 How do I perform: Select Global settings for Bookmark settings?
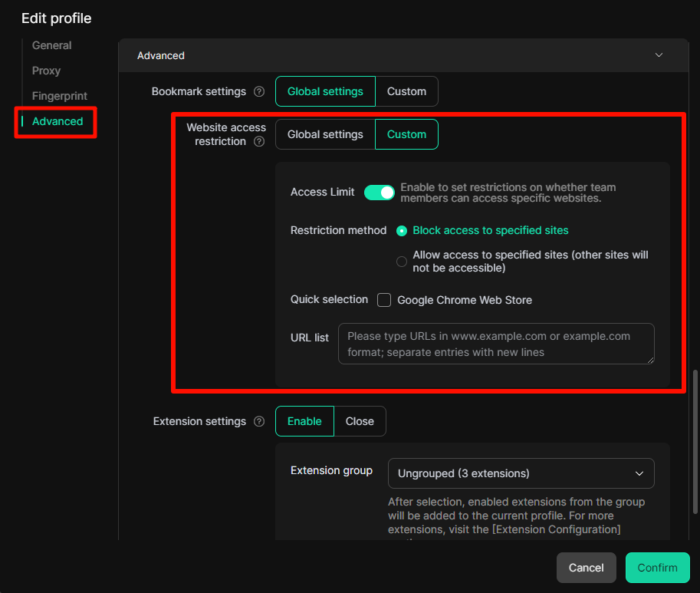(325, 91)
